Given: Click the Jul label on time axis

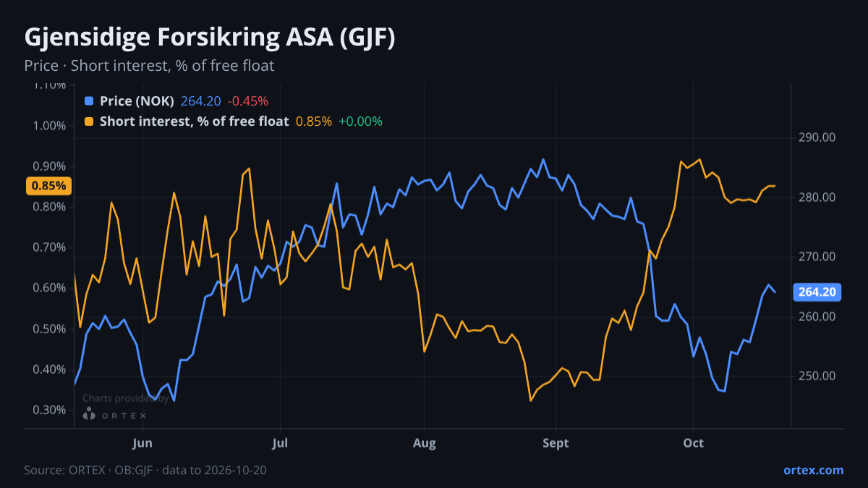Looking at the screenshot, I should click(x=280, y=442).
